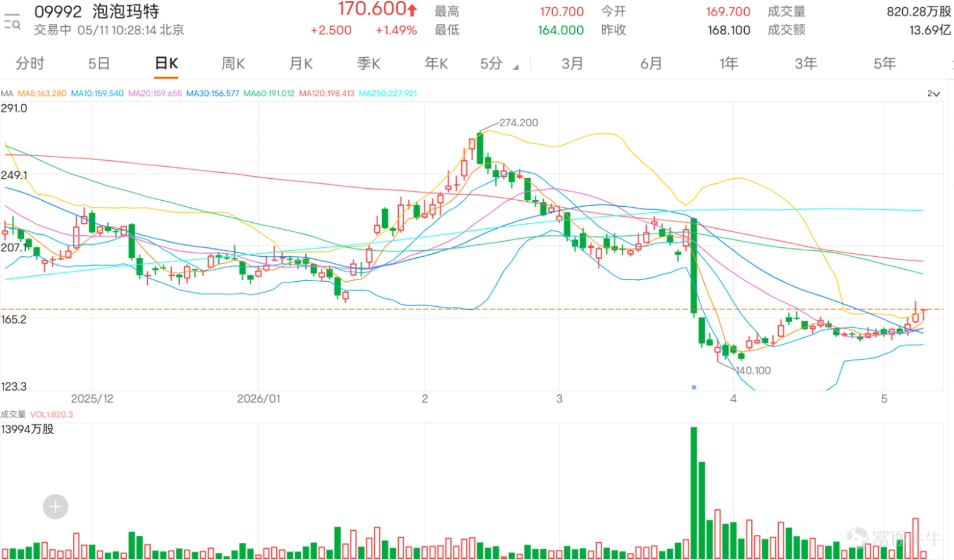
Task: Select the 月K monthly chart tab
Action: pyautogui.click(x=301, y=63)
